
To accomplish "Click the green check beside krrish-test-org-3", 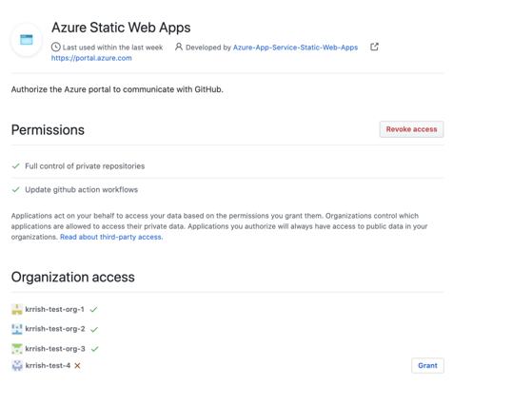I will coord(94,349).
